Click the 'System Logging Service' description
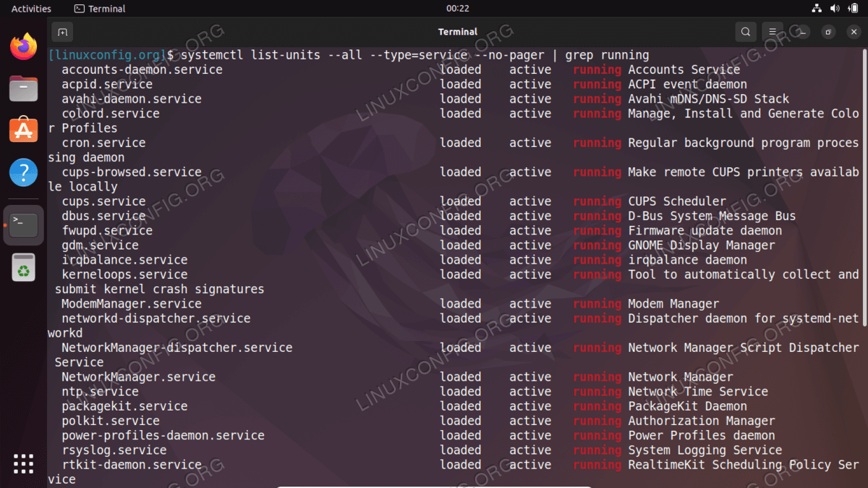 click(x=705, y=450)
